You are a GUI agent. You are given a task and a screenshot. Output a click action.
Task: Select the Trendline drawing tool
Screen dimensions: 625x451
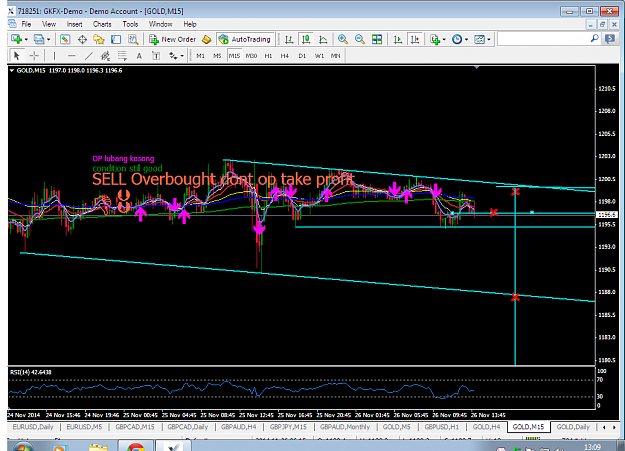coord(88,55)
